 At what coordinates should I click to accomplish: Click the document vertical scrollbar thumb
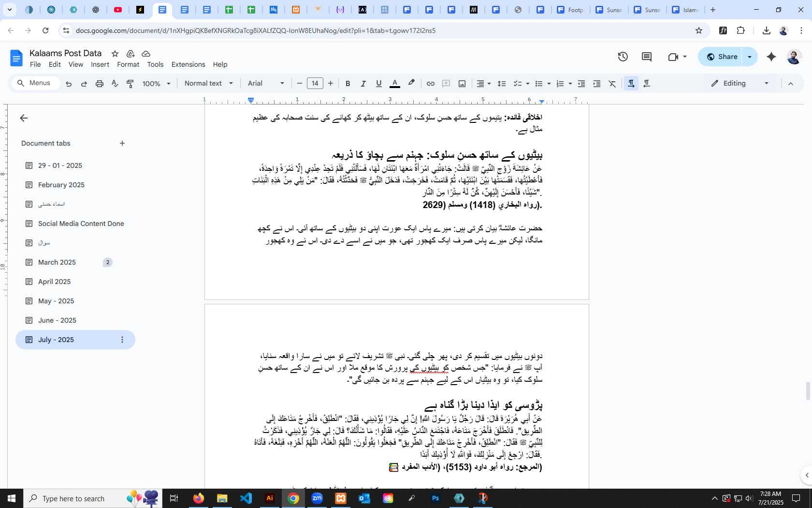point(808,391)
